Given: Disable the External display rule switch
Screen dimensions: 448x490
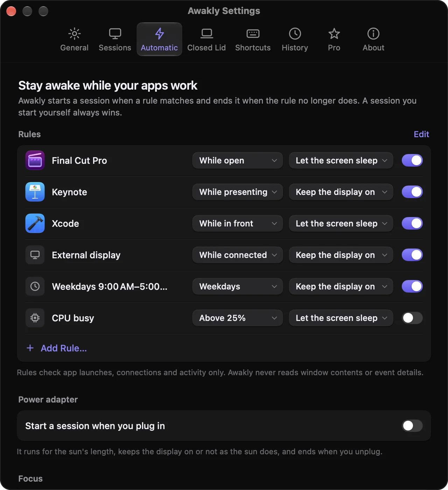Looking at the screenshot, I should click(x=412, y=255).
